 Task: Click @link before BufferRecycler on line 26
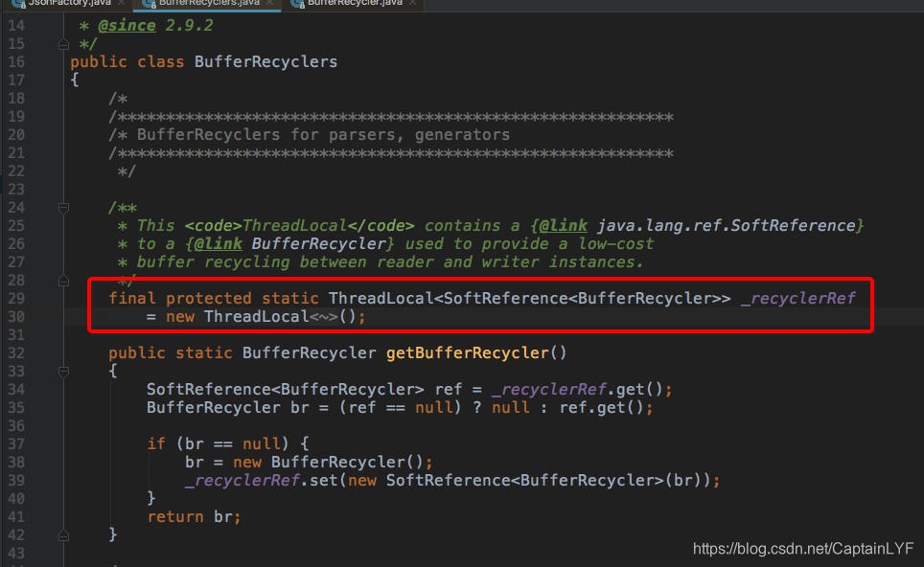218,244
